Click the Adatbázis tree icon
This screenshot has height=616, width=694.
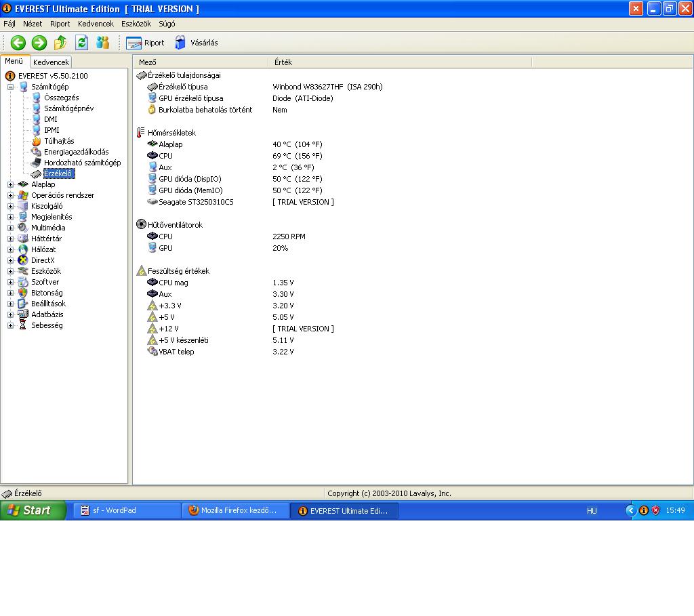[x=22, y=314]
